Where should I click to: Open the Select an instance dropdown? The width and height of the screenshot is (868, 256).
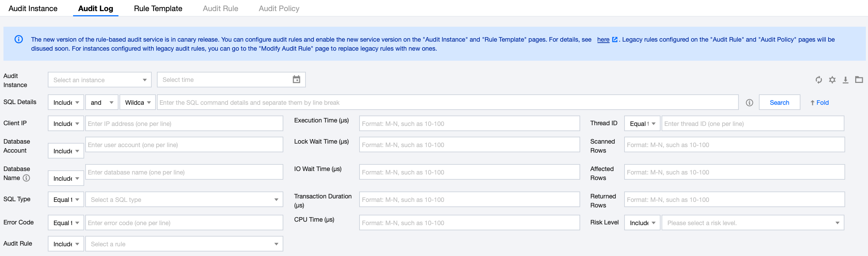tap(100, 80)
